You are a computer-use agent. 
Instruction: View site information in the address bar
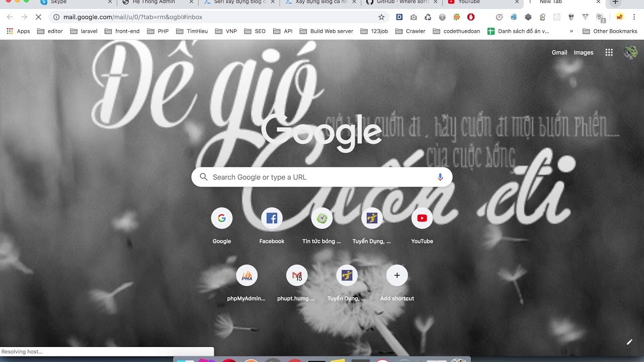coord(56,17)
